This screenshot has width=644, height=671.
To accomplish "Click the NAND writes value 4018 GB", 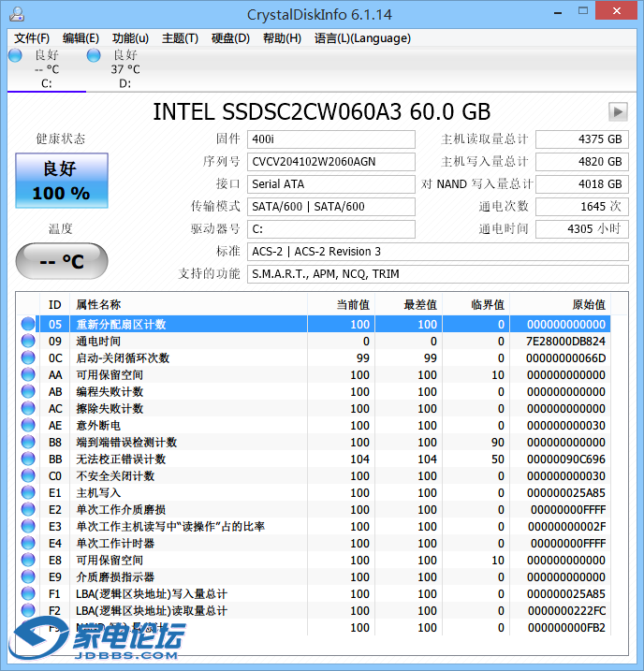I will coord(582,184).
